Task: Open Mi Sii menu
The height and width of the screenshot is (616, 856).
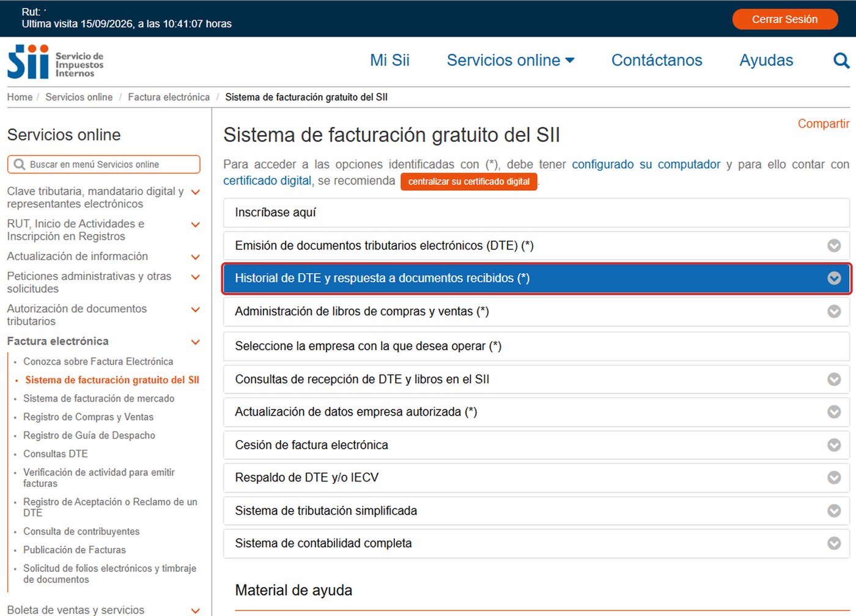Action: coord(389,60)
